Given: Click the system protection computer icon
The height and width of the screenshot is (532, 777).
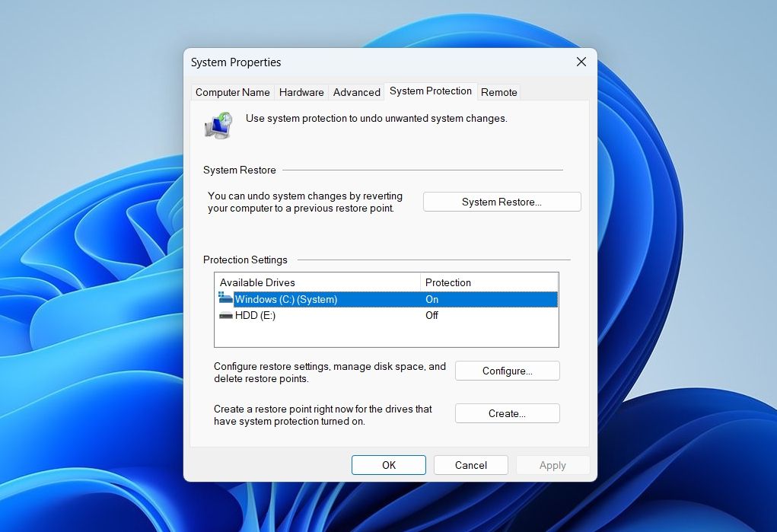Looking at the screenshot, I should [218, 125].
